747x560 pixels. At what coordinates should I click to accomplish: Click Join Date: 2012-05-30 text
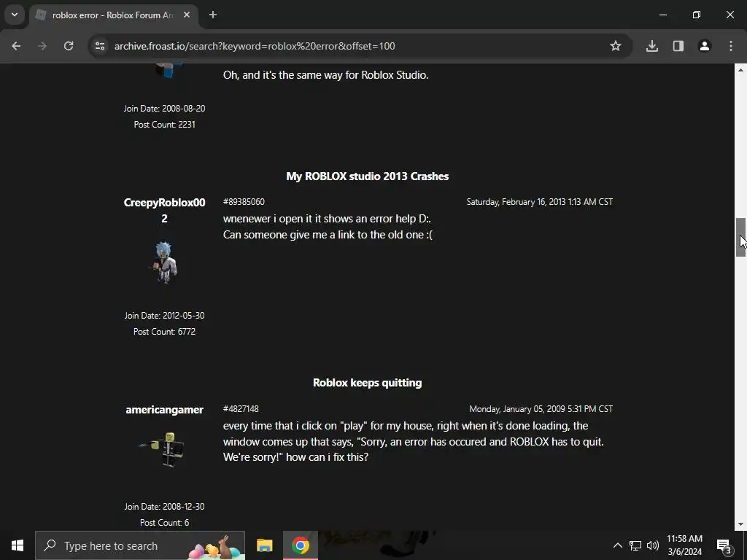click(164, 315)
